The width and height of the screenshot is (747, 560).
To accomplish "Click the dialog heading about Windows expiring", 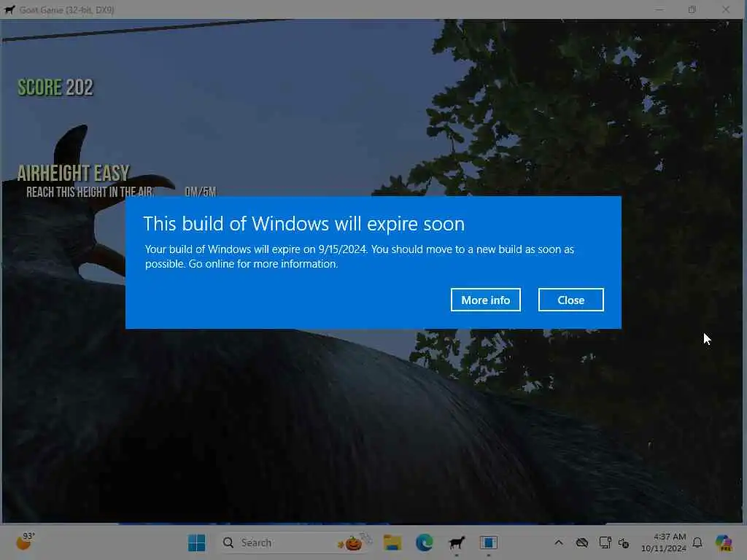I will [304, 223].
